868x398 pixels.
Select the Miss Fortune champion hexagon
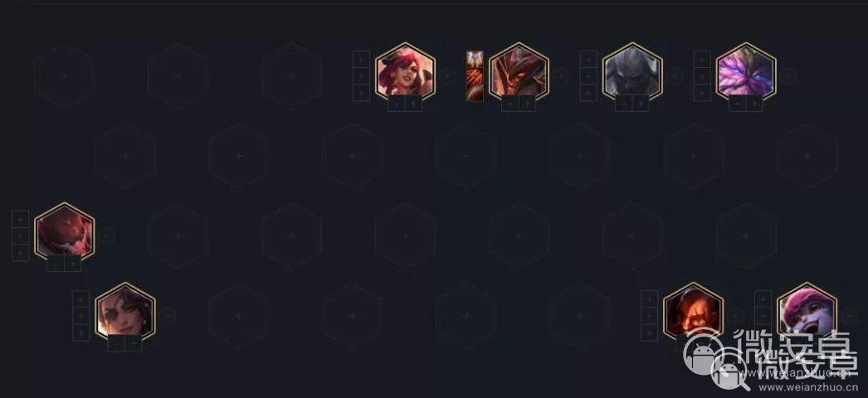[405, 72]
